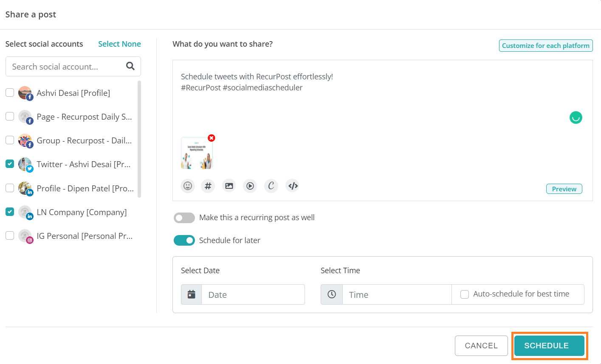Open the emoji picker
The height and width of the screenshot is (364, 601).
(187, 186)
